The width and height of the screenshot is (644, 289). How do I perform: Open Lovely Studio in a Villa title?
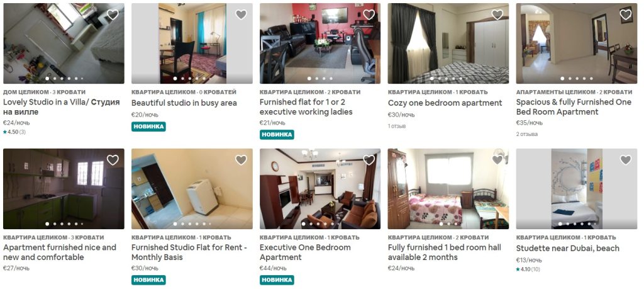click(x=62, y=107)
